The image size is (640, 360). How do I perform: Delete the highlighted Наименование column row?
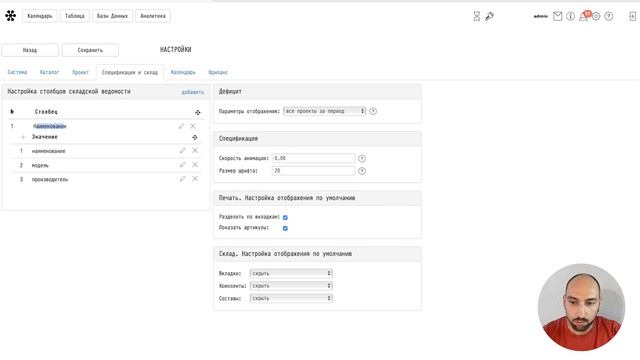click(x=193, y=126)
